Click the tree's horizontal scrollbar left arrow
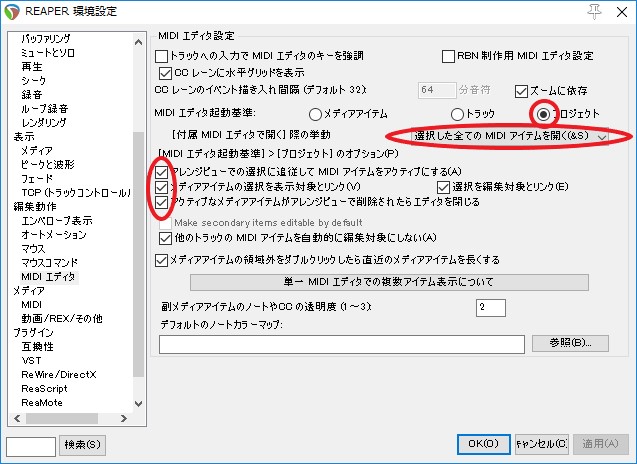This screenshot has height=464, width=637. (x=17, y=418)
